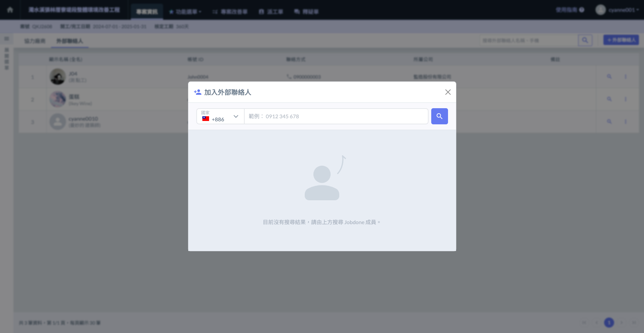Click the phone number input field

coord(336,116)
